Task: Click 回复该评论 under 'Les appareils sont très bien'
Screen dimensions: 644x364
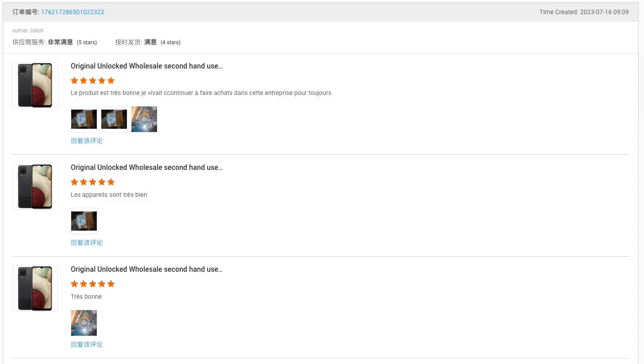Action: click(x=87, y=243)
